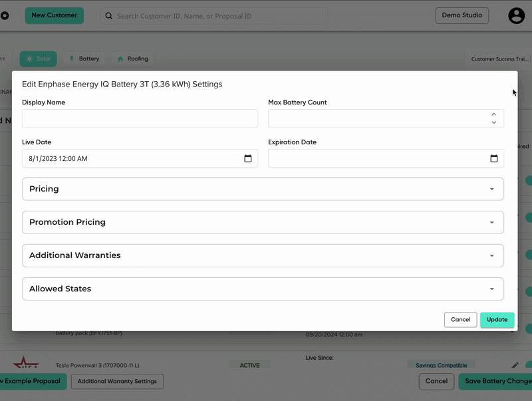Click the search magnifier icon
The image size is (532, 401).
[108, 16]
